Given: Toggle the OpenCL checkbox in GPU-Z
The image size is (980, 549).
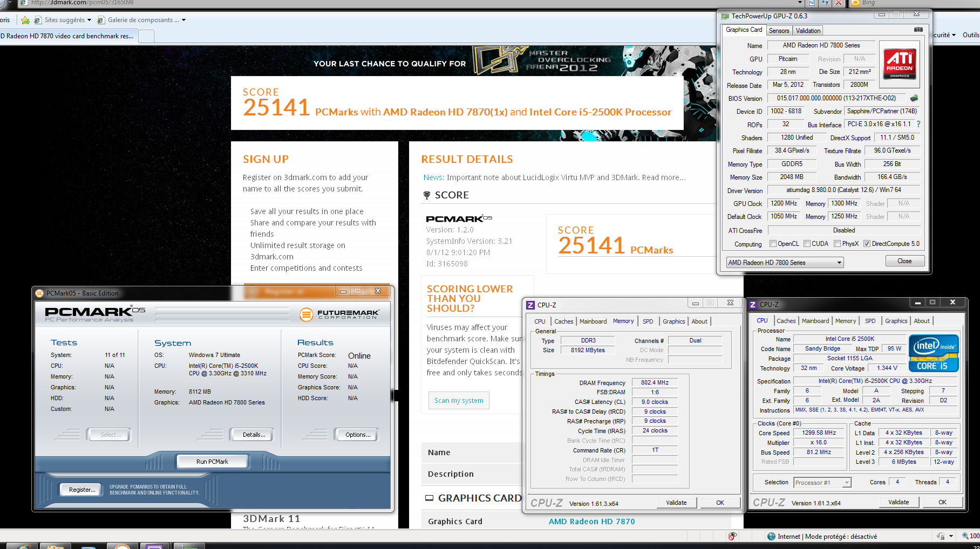Looking at the screenshot, I should [x=773, y=244].
